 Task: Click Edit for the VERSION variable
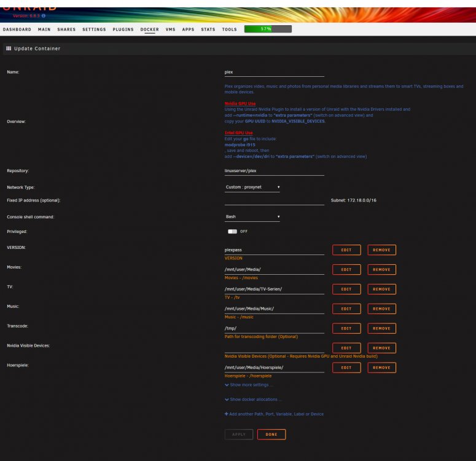[346, 250]
